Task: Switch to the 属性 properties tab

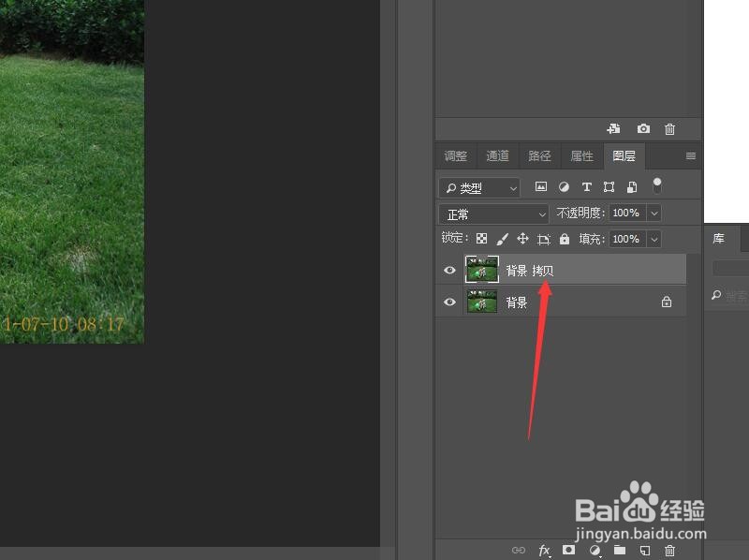Action: (x=581, y=155)
